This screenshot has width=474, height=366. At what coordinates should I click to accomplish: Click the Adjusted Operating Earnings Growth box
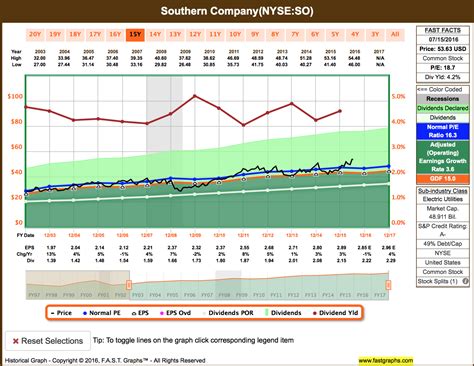[443, 157]
